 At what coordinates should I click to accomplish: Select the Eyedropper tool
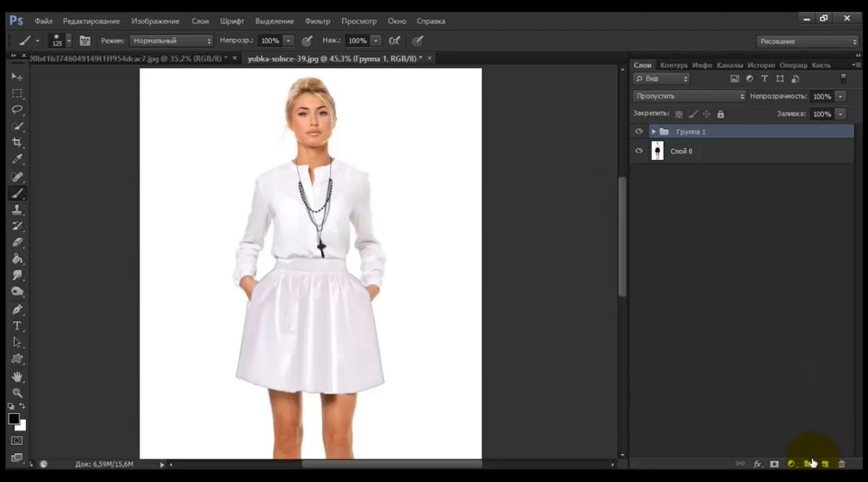pyautogui.click(x=17, y=160)
